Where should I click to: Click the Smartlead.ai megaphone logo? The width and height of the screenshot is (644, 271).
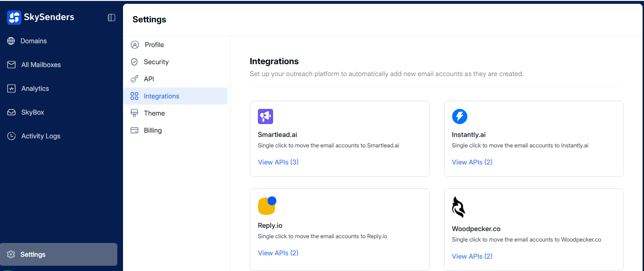[265, 116]
